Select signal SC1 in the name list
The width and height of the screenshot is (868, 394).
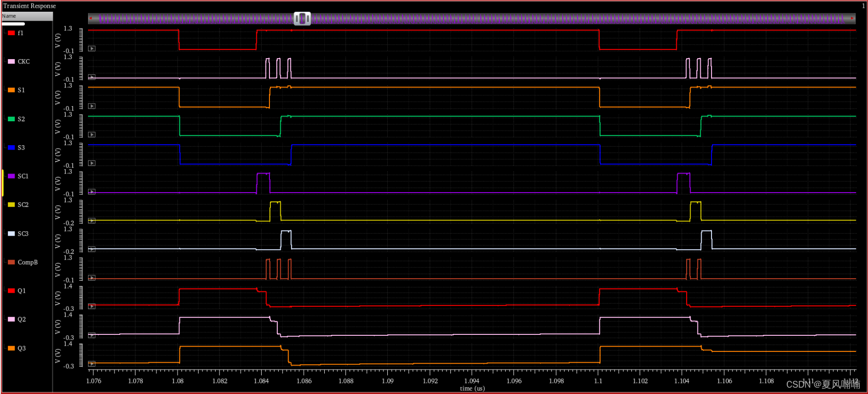[23, 176]
